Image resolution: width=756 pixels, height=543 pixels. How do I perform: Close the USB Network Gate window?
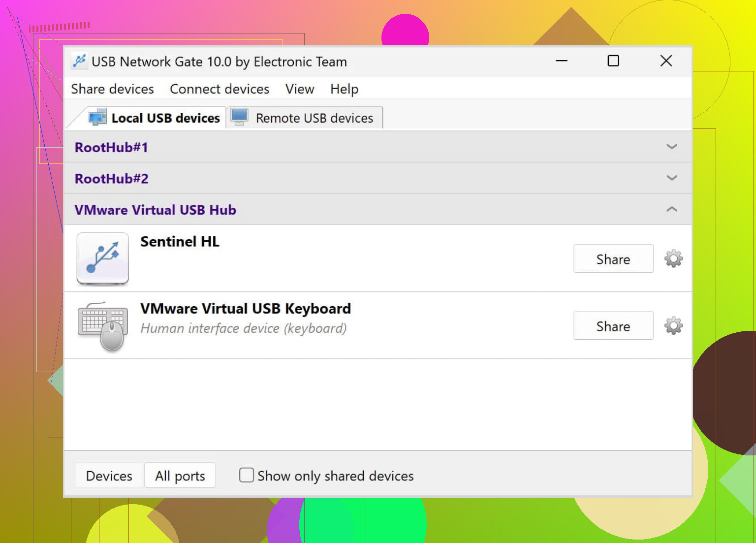[x=666, y=61]
